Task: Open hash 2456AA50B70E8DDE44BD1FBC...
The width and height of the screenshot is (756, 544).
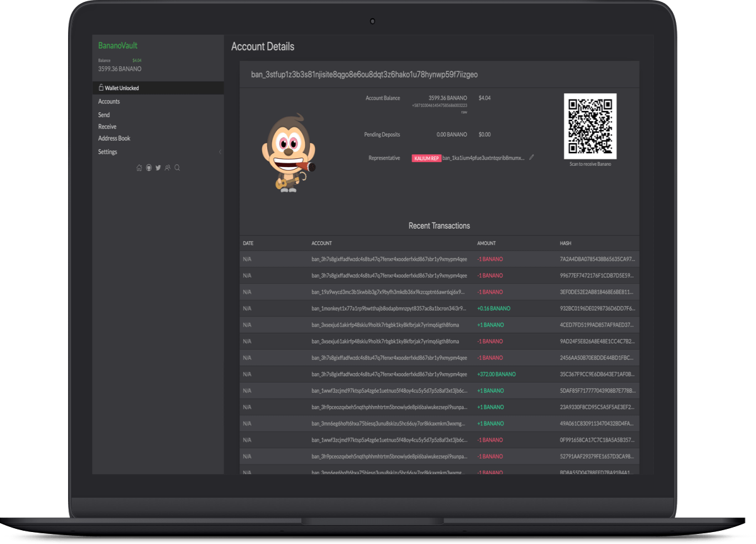Action: (597, 357)
